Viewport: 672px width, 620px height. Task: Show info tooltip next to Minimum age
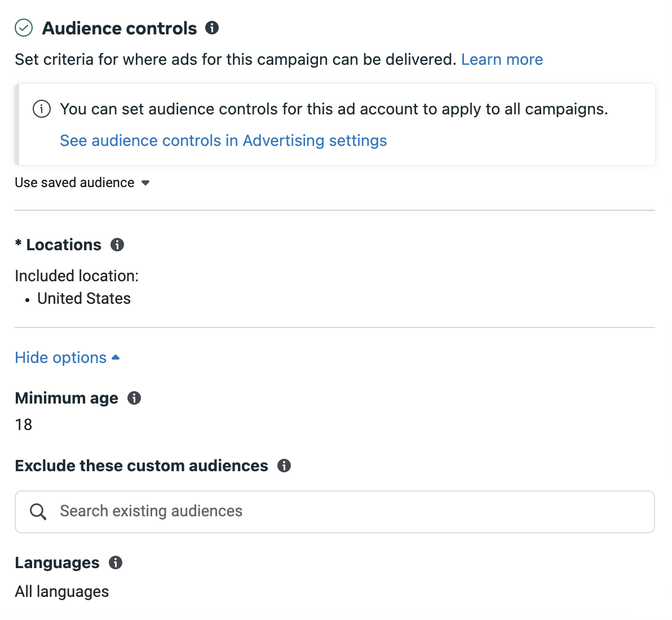click(134, 398)
